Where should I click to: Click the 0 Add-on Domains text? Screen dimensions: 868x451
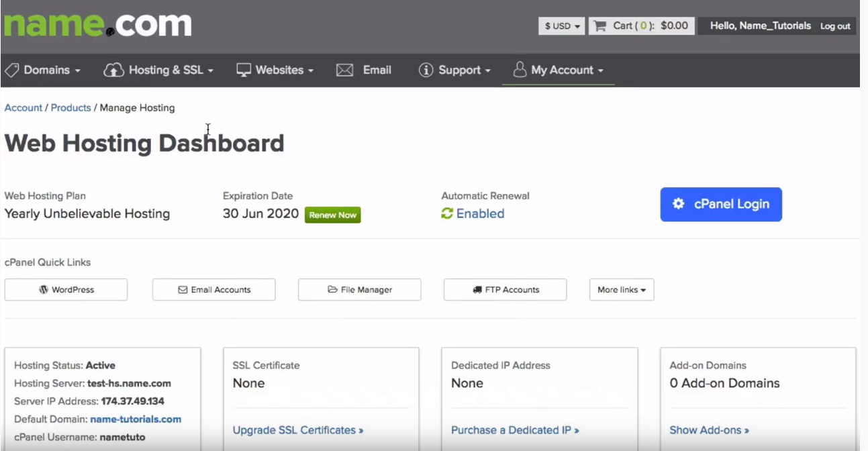point(725,383)
